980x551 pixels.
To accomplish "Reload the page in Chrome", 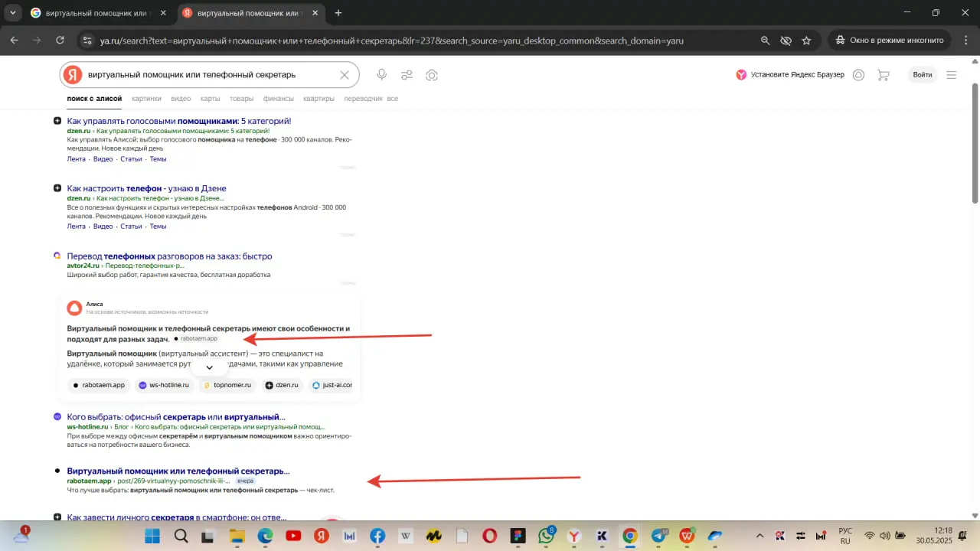I will pyautogui.click(x=60, y=41).
